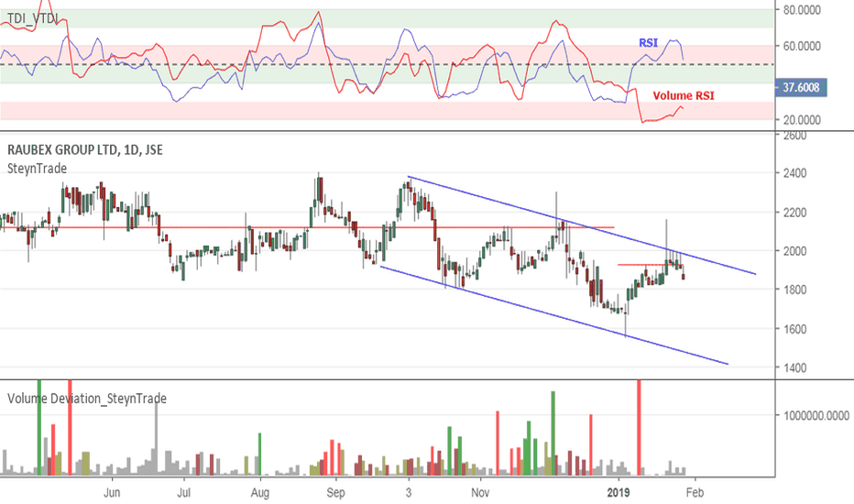Select the 37.6008 value label
The width and height of the screenshot is (854, 504).
pyautogui.click(x=801, y=87)
